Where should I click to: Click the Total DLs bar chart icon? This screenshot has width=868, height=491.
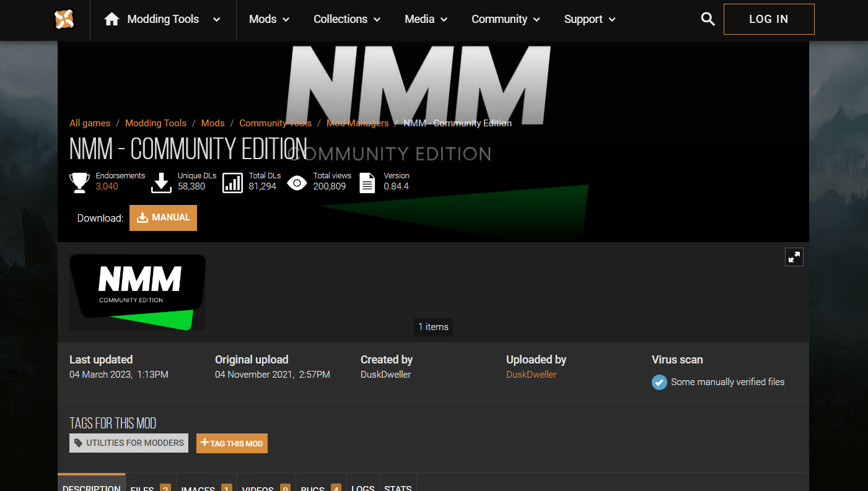(232, 183)
